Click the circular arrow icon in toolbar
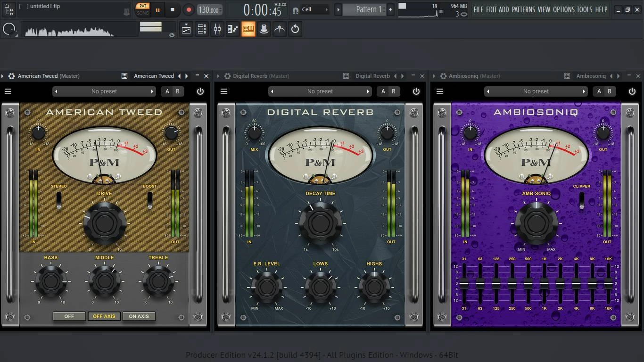The width and height of the screenshot is (644, 362). point(295,29)
